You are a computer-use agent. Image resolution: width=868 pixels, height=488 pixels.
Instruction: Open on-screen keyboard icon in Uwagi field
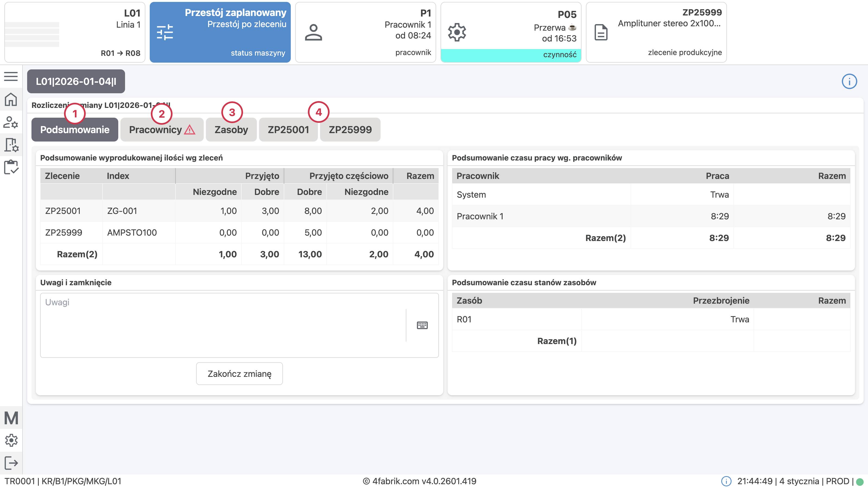[422, 325]
